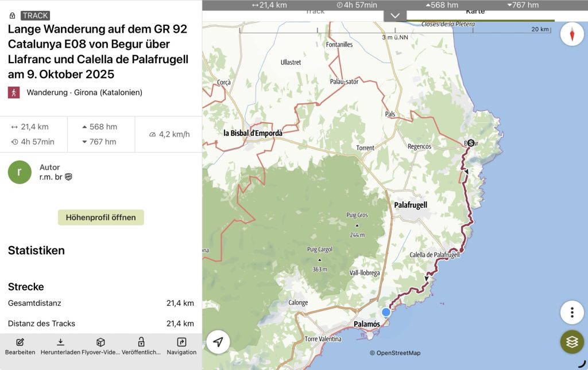Image resolution: width=588 pixels, height=370 pixels.
Task: Click the track start marker at Begur
Action: [471, 143]
